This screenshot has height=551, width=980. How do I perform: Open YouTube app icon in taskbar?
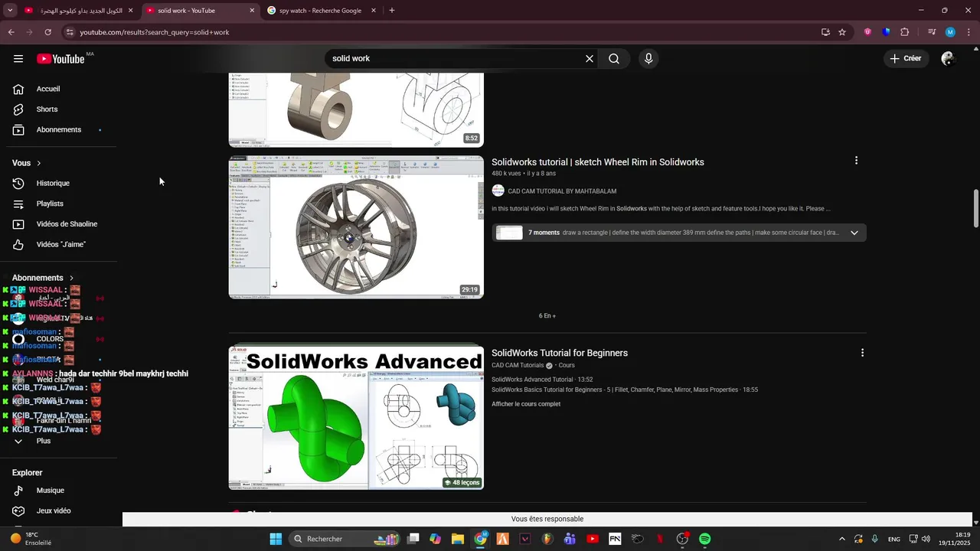coord(592,539)
